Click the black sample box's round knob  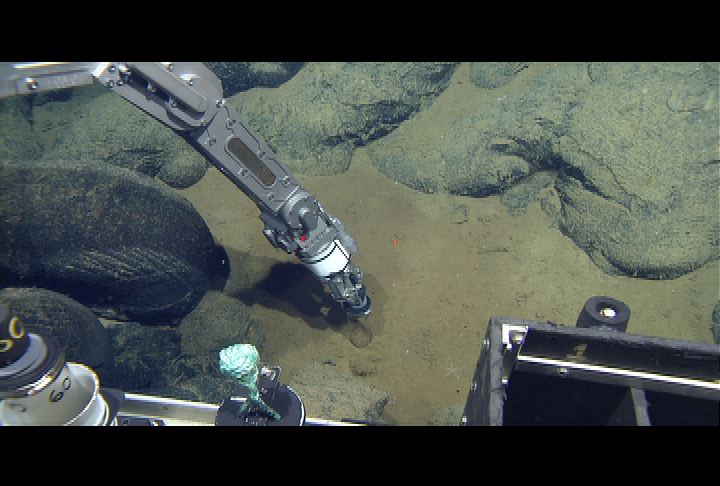coord(604,314)
